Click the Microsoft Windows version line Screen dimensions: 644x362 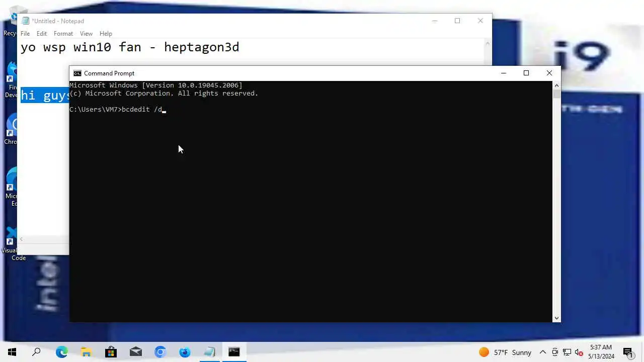[156, 85]
